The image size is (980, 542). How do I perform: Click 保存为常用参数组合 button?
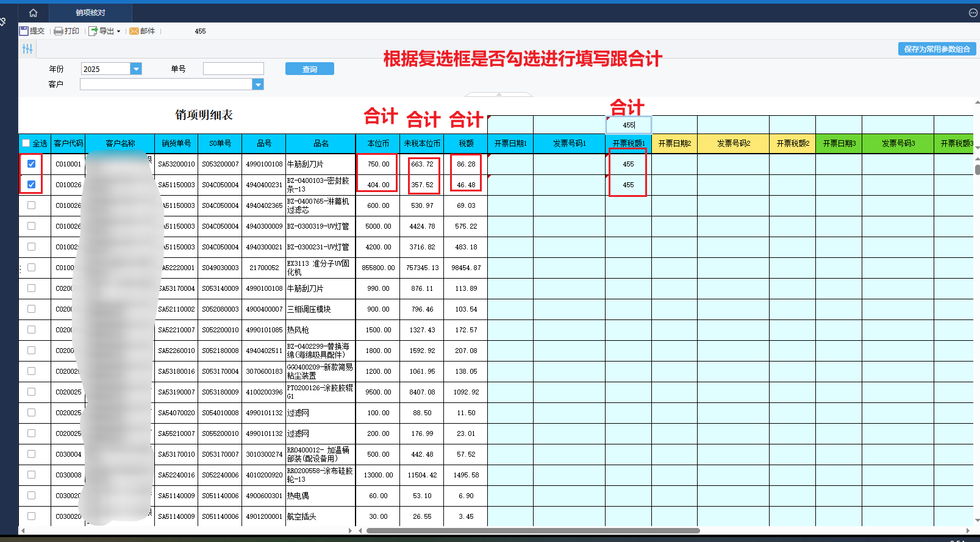pos(937,49)
